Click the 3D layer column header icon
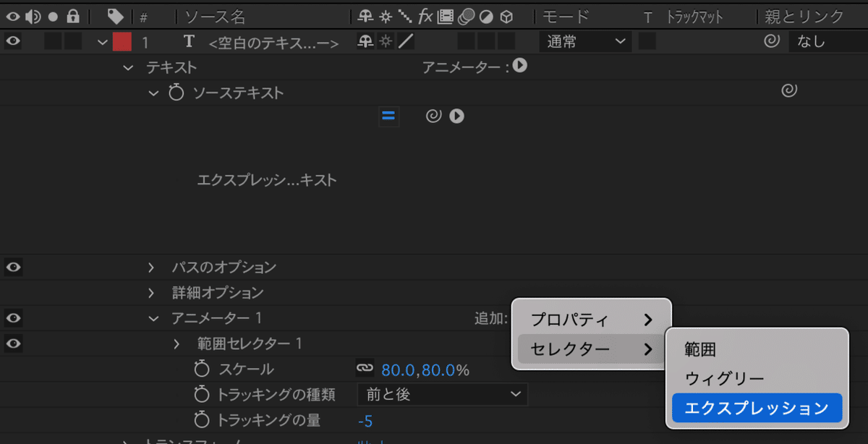868x444 pixels. click(506, 16)
